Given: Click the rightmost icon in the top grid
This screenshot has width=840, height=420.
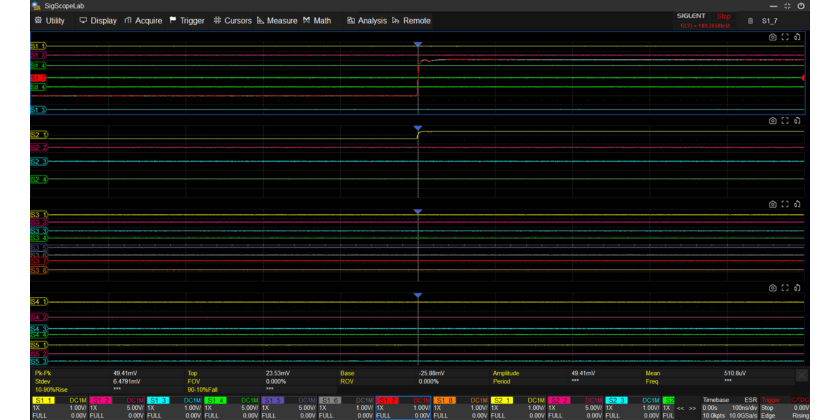Looking at the screenshot, I should 797,37.
